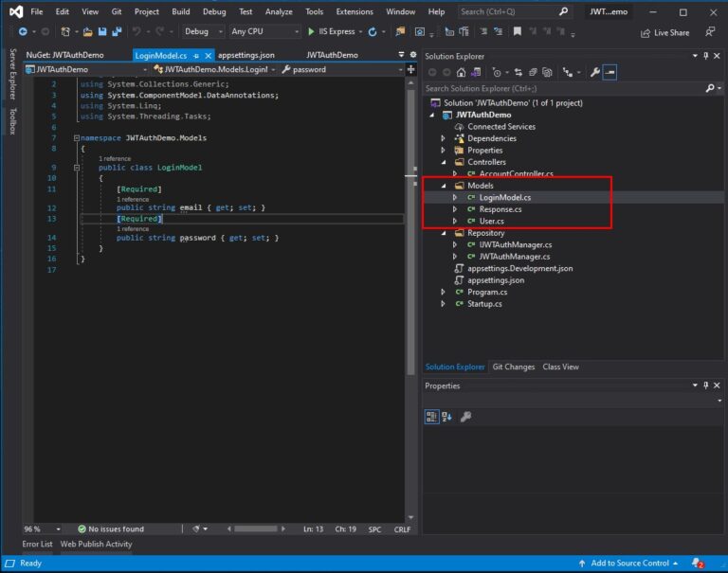
Task: Select User.cs in Solution Explorer
Action: pos(491,222)
